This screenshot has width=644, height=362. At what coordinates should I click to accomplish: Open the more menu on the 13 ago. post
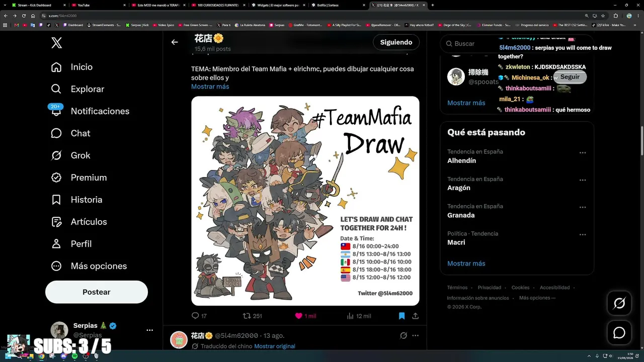416,335
